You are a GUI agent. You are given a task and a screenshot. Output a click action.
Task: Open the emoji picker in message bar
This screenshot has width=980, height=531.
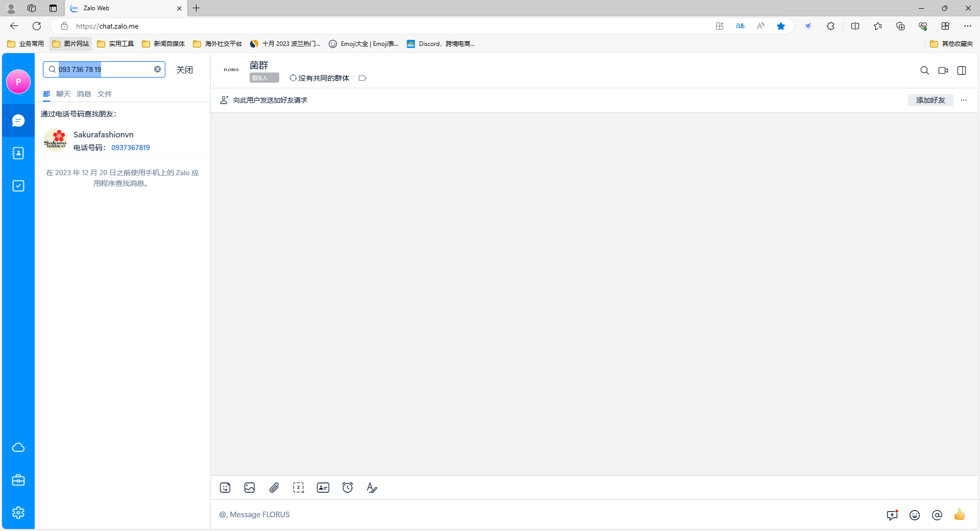[915, 515]
